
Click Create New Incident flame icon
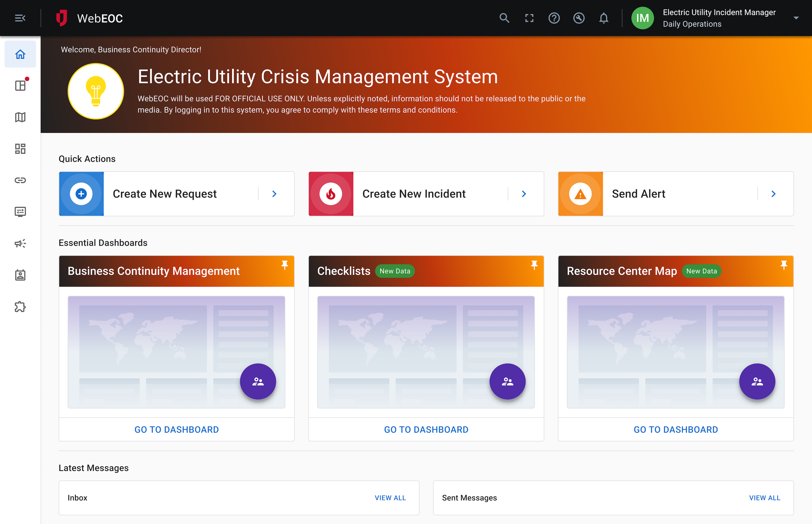pyautogui.click(x=331, y=194)
